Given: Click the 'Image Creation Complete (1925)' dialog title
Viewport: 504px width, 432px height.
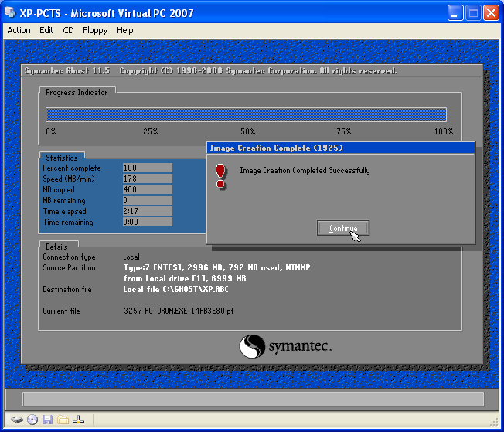Looking at the screenshot, I should [277, 148].
